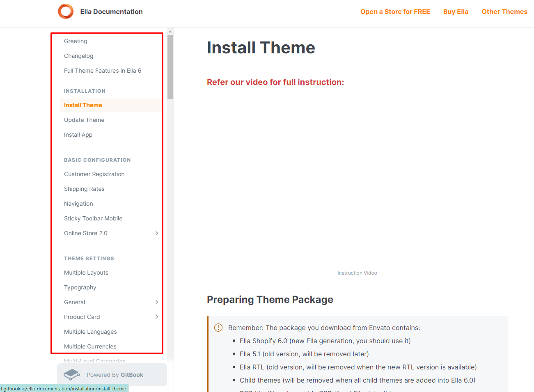Click the sidebar vertical scrollbar thumb
The width and height of the screenshot is (534, 392).
point(170,67)
